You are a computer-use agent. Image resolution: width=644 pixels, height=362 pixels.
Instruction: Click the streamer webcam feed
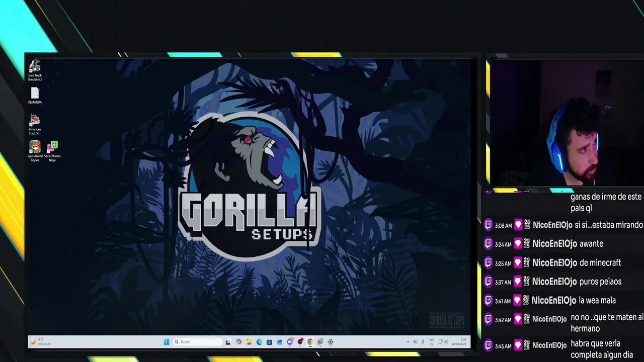click(567, 124)
